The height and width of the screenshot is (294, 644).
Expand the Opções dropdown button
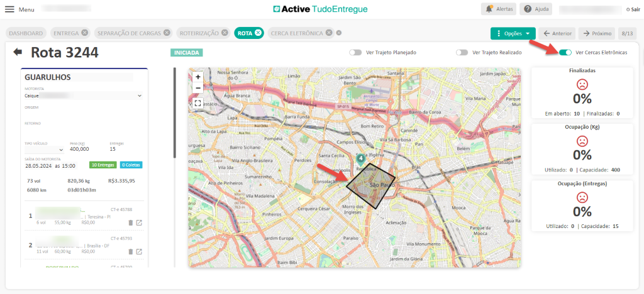click(513, 33)
